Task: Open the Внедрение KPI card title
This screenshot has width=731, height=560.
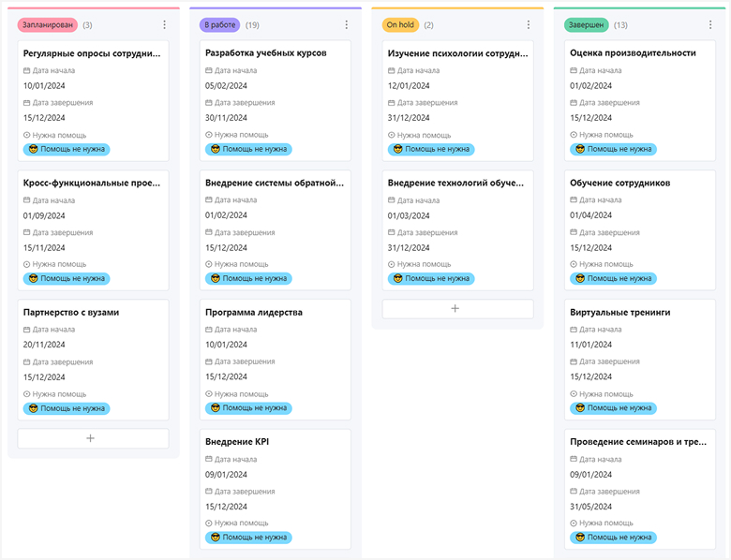Action: coord(237,441)
